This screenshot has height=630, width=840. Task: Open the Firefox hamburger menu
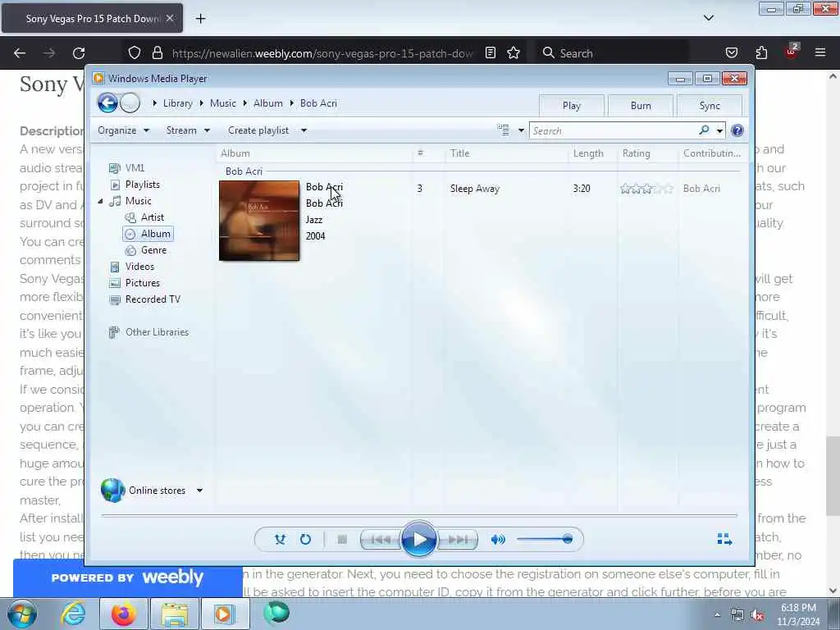(819, 53)
